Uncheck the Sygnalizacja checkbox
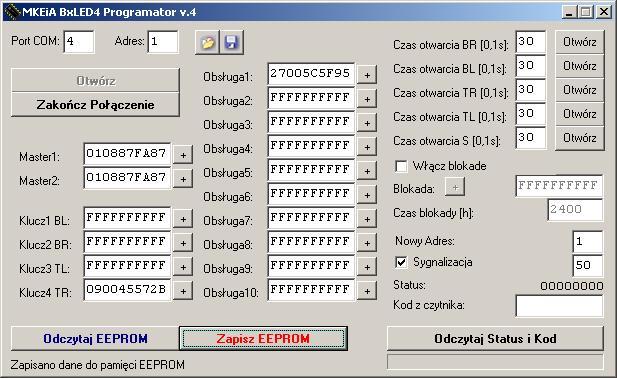617x378 pixels. tap(401, 262)
